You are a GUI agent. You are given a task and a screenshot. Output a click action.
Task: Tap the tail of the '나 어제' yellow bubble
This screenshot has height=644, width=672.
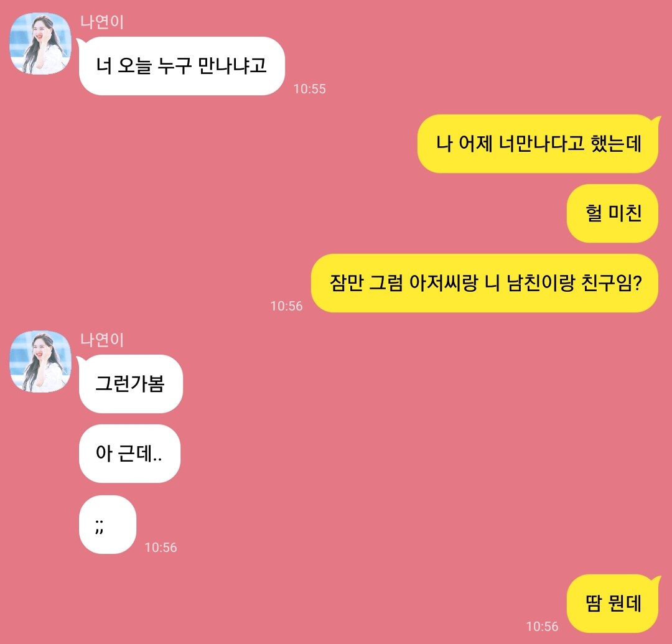tap(656, 121)
